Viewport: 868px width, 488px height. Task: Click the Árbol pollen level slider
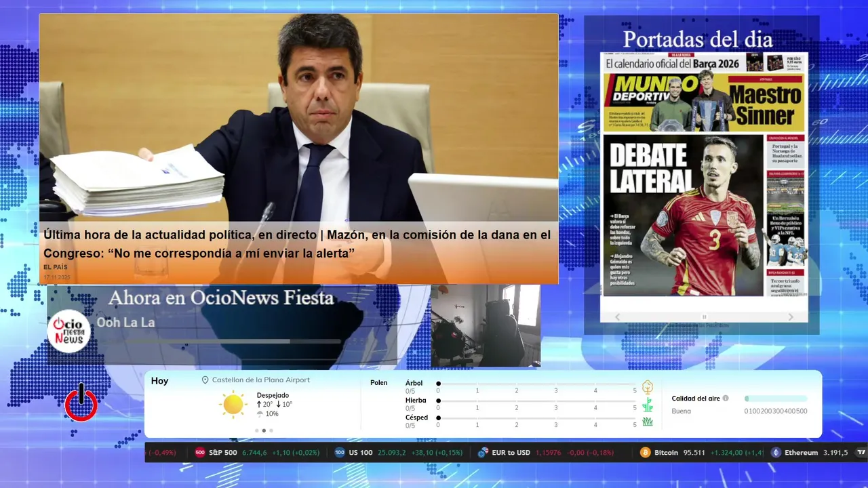click(x=536, y=384)
